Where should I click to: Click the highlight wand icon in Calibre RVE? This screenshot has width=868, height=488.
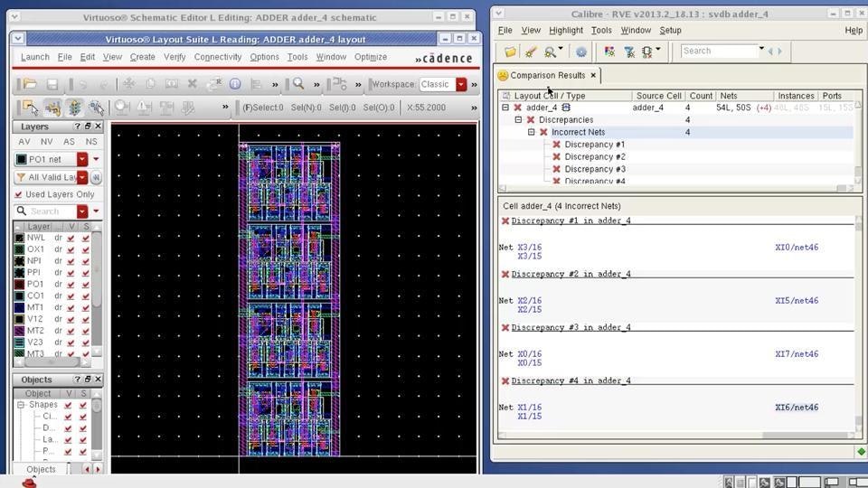(x=531, y=52)
